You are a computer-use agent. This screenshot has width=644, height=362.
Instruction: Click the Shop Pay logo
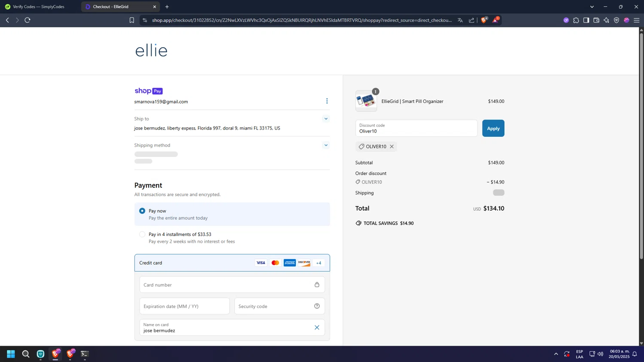click(149, 91)
